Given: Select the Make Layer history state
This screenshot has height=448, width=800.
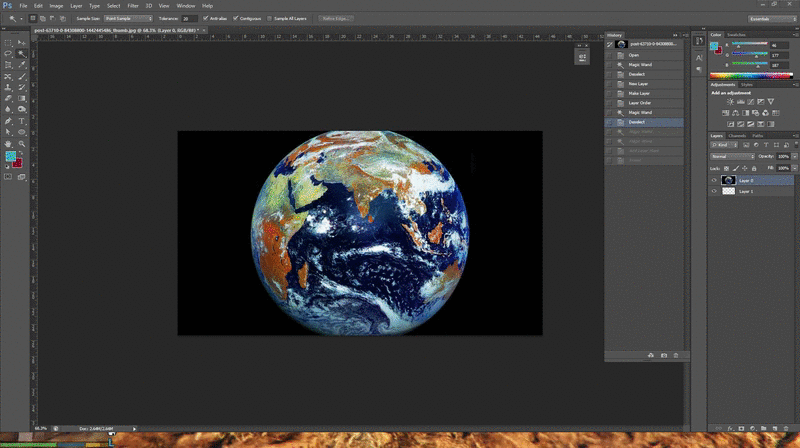Looking at the screenshot, I should pos(644,93).
